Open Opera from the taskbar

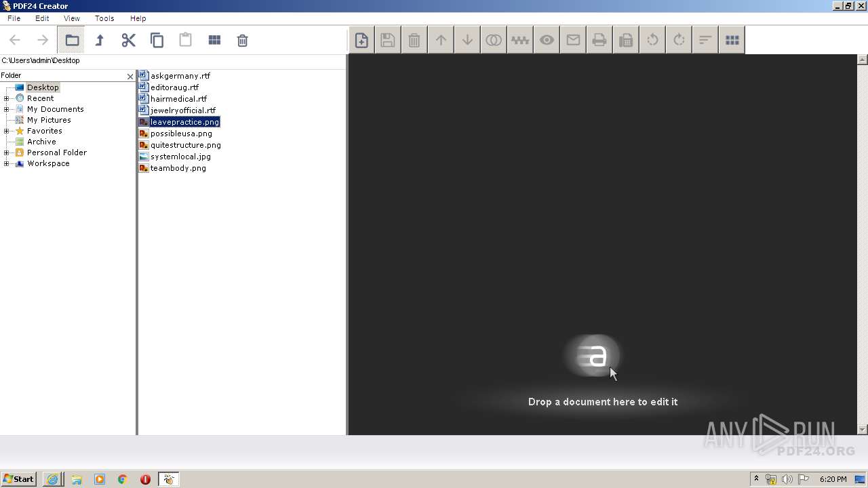coord(145,479)
